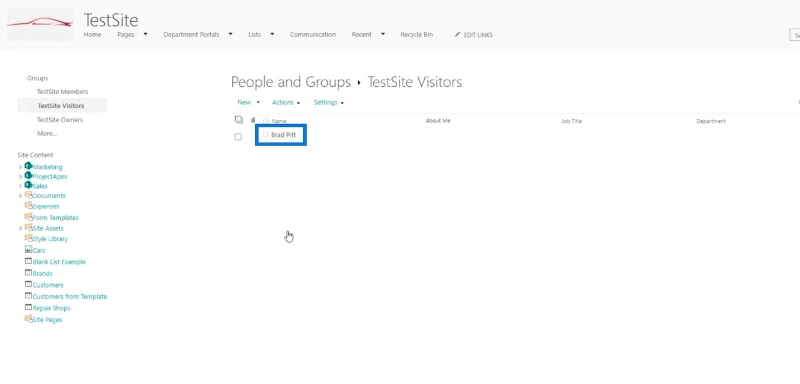800x384 pixels.
Task: Click the TestSite site title
Action: coord(111,20)
